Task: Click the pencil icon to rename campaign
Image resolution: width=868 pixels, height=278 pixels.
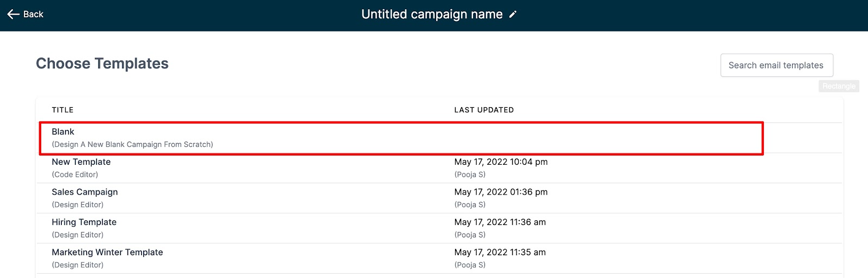Action: pos(513,15)
